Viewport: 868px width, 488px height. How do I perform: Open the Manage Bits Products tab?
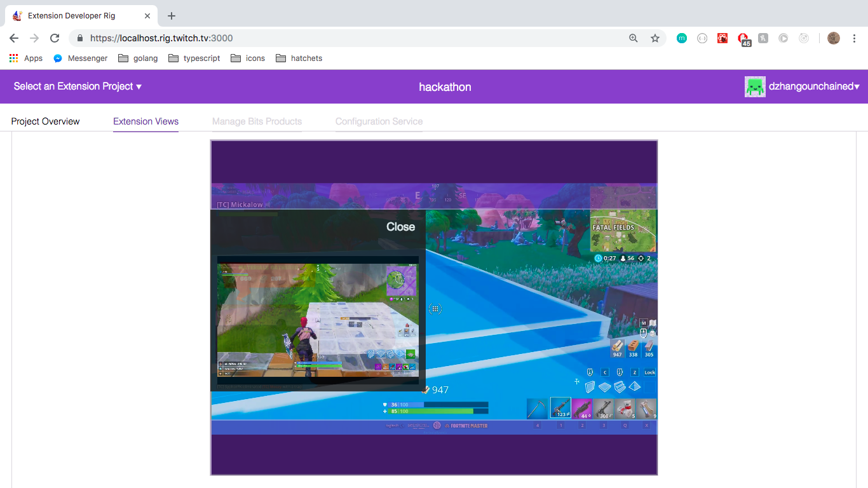pyautogui.click(x=257, y=121)
